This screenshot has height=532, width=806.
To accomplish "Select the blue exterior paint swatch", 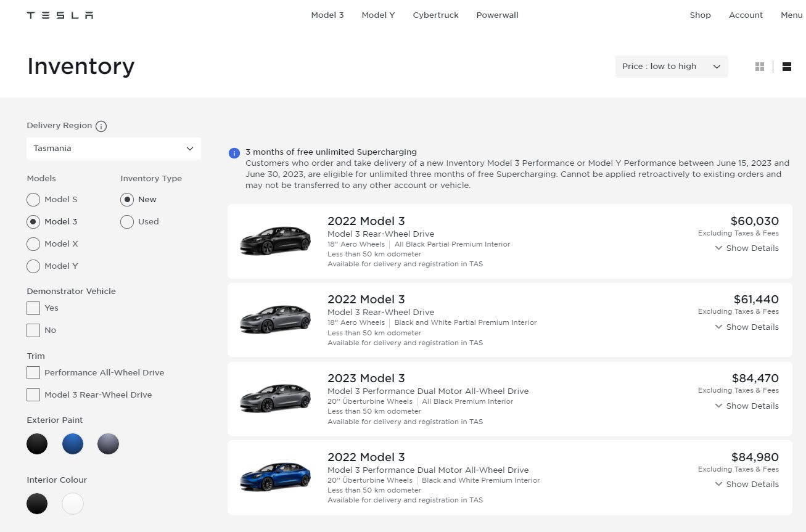I will coord(73,444).
